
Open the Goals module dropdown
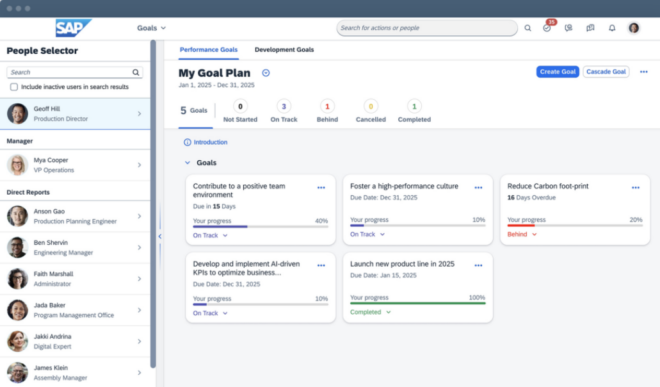151,28
